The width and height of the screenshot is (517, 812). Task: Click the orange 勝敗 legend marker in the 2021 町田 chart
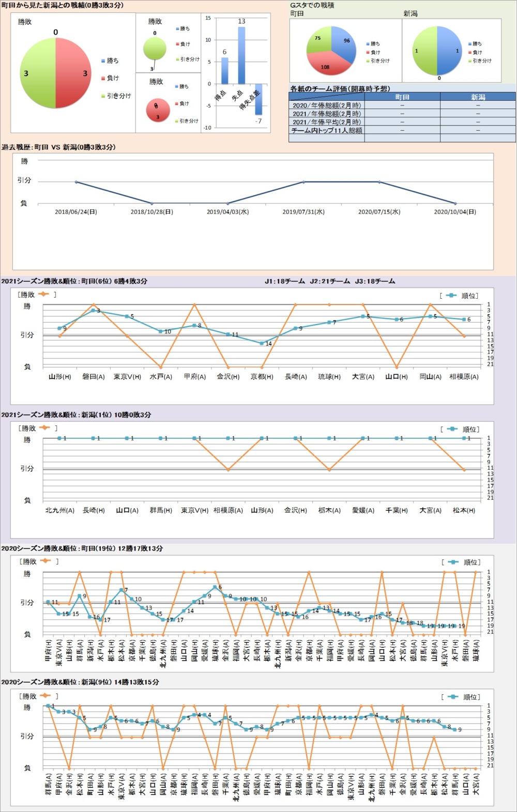pos(43,294)
